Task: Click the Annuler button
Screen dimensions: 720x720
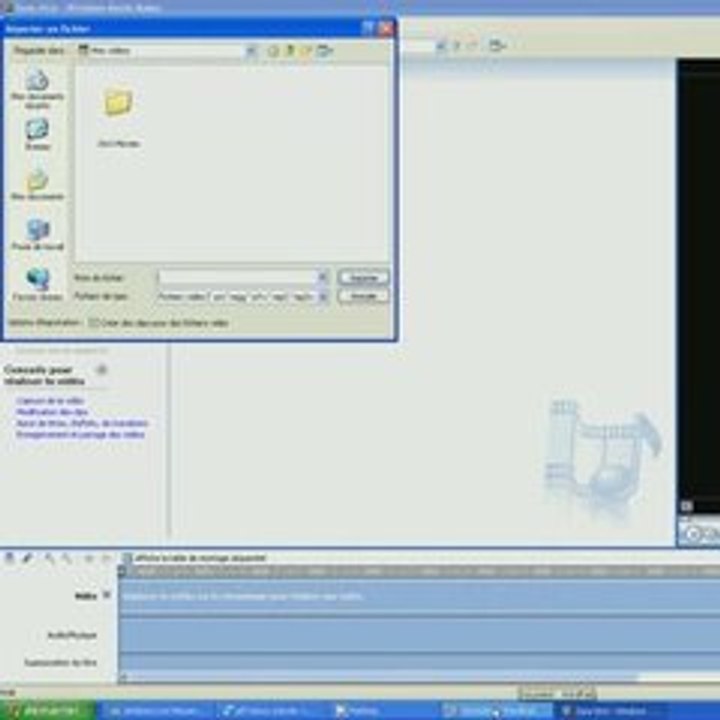Action: coord(363,296)
